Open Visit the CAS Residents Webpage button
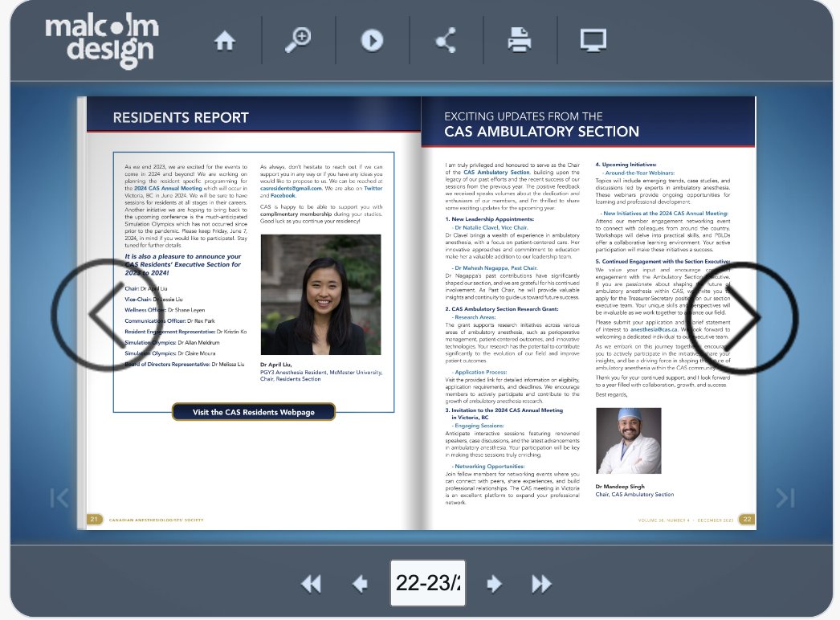Viewport: 840px width, 620px height. 254,412
